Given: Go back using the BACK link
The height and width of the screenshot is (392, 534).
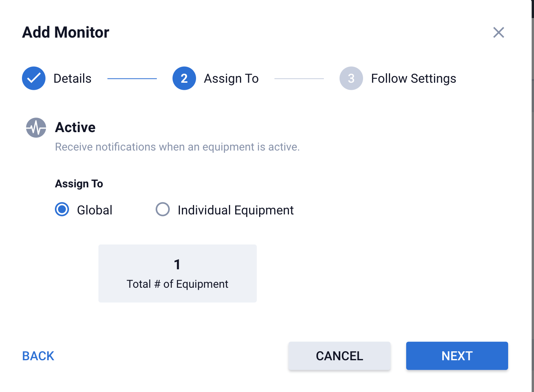Looking at the screenshot, I should pyautogui.click(x=38, y=356).
